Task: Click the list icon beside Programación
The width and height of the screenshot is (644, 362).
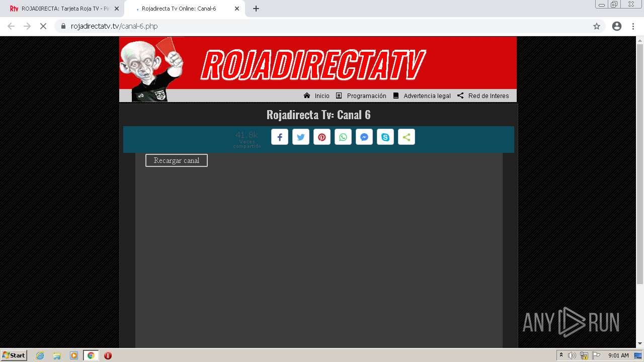Action: point(339,96)
